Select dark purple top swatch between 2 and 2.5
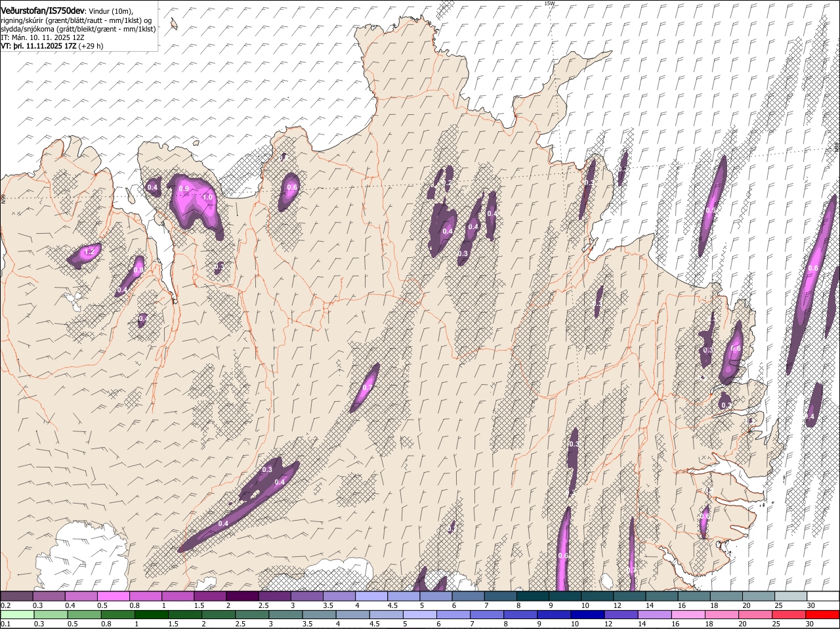The width and height of the screenshot is (840, 629). [242, 596]
